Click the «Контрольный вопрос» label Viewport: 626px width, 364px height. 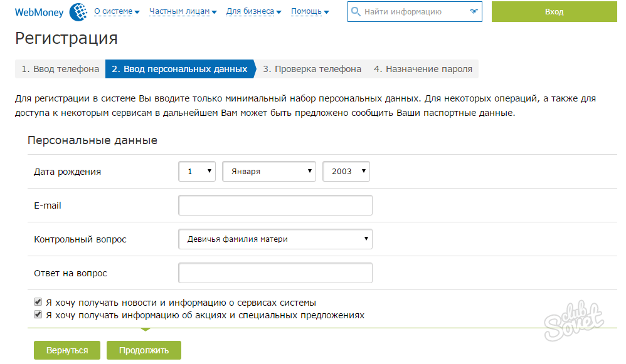pyautogui.click(x=80, y=239)
